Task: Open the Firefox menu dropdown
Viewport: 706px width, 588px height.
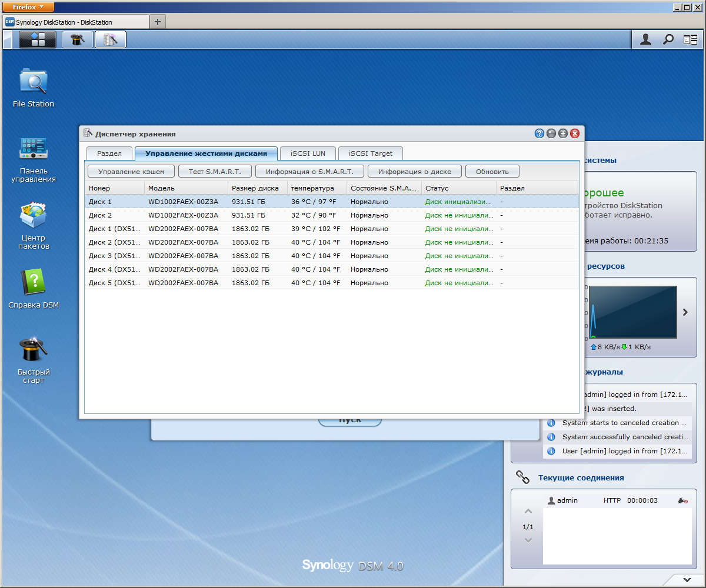Action: [x=28, y=7]
